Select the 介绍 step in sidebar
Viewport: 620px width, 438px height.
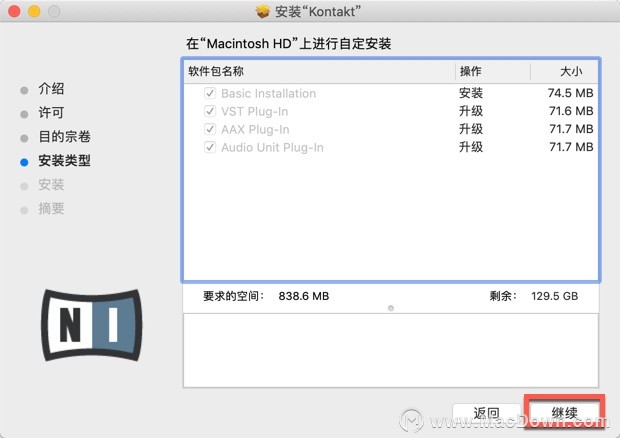click(51, 89)
